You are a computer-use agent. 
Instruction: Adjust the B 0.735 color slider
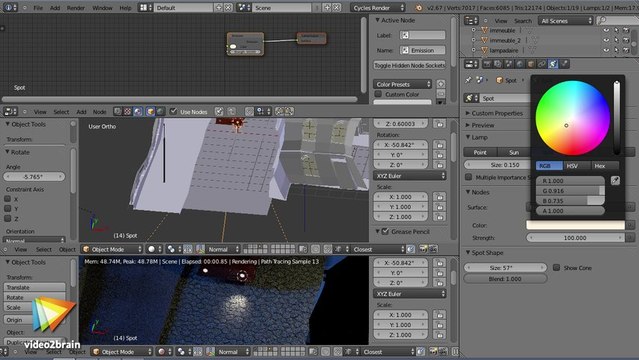pos(570,201)
